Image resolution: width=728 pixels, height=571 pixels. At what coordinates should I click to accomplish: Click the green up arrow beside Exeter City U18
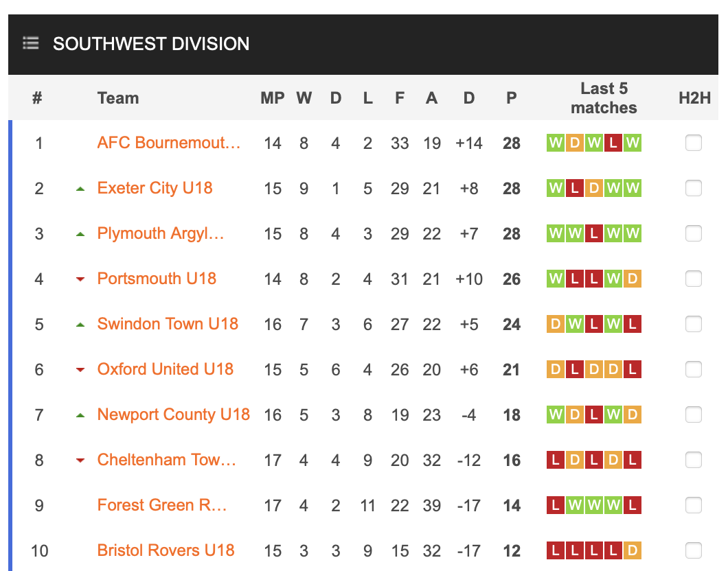click(x=80, y=189)
